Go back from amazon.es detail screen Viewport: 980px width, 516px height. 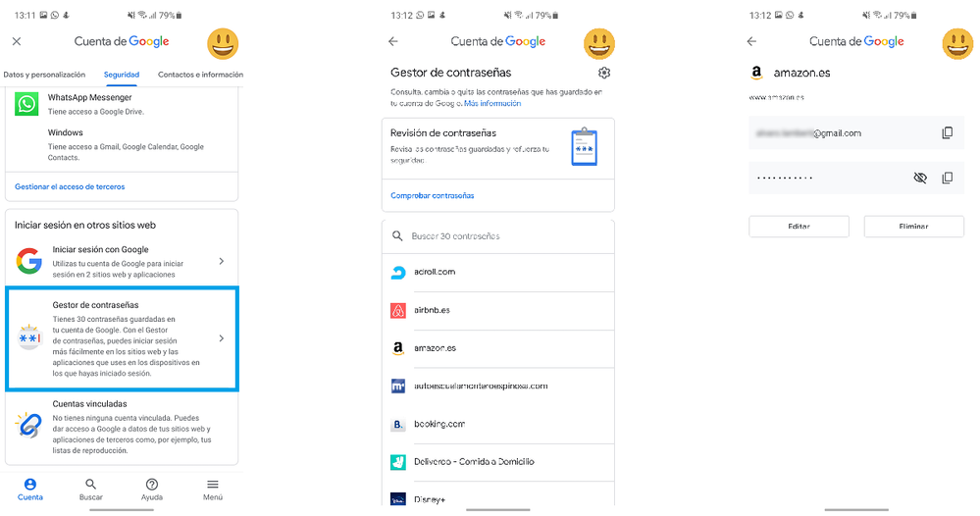click(x=751, y=41)
